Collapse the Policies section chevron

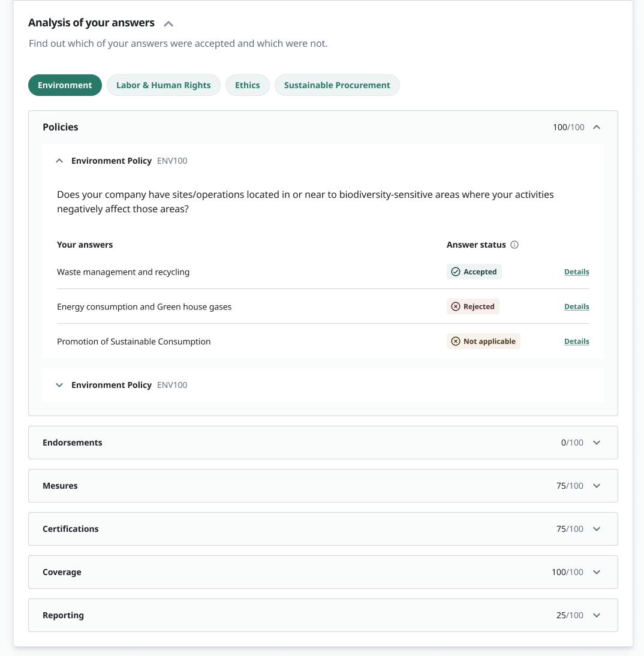point(597,127)
